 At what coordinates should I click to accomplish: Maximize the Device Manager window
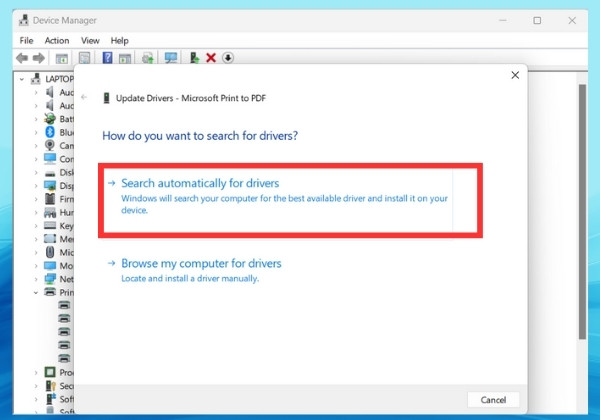pyautogui.click(x=537, y=20)
